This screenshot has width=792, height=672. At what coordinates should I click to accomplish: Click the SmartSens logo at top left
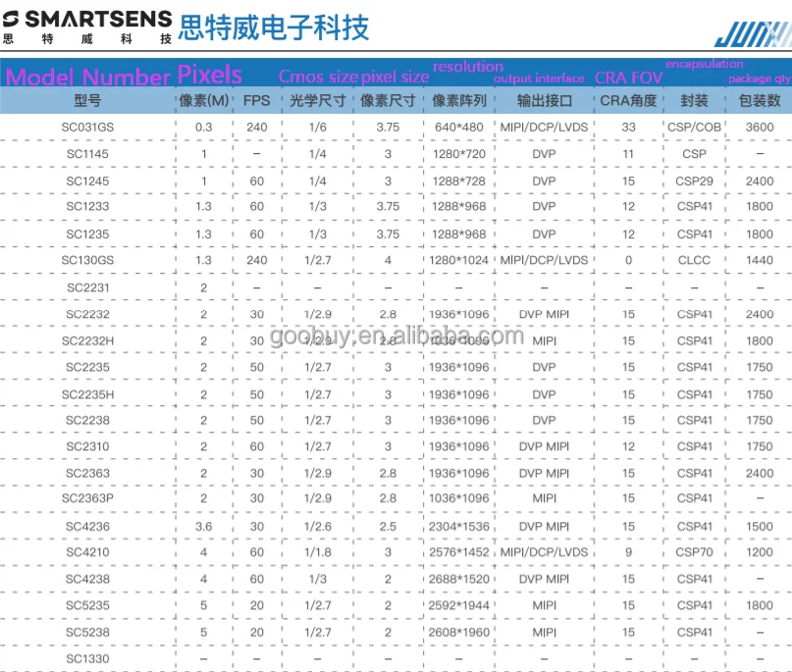pyautogui.click(x=86, y=26)
